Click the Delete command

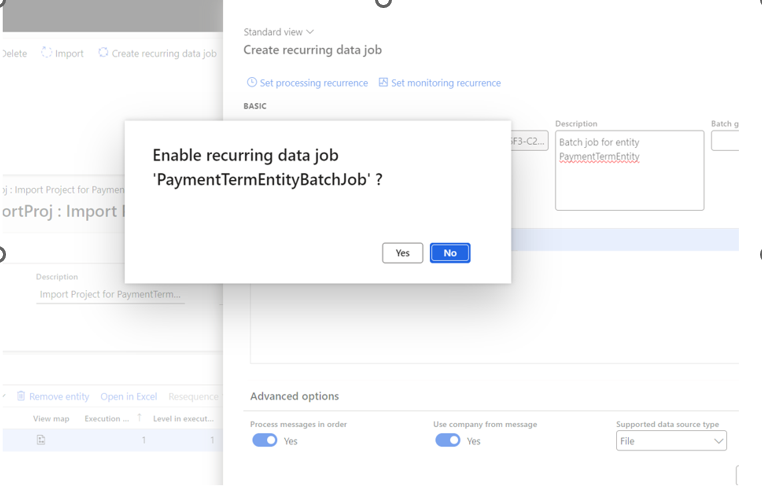click(x=14, y=53)
